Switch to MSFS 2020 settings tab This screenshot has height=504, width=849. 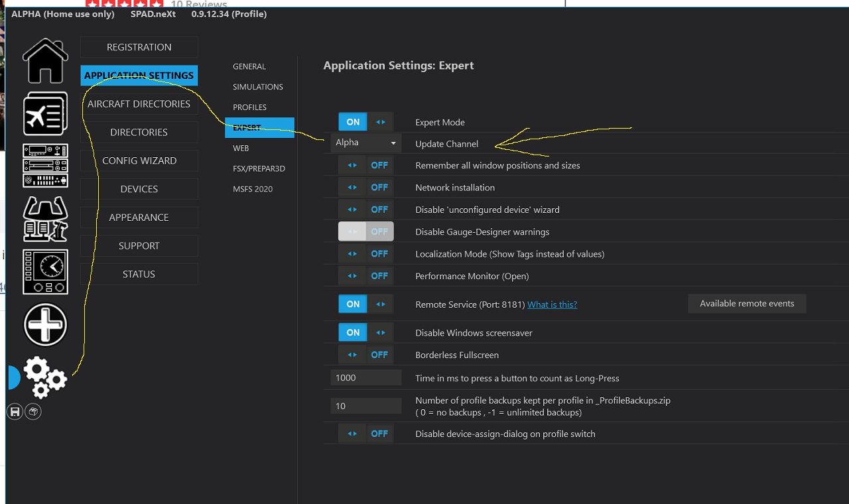(253, 189)
